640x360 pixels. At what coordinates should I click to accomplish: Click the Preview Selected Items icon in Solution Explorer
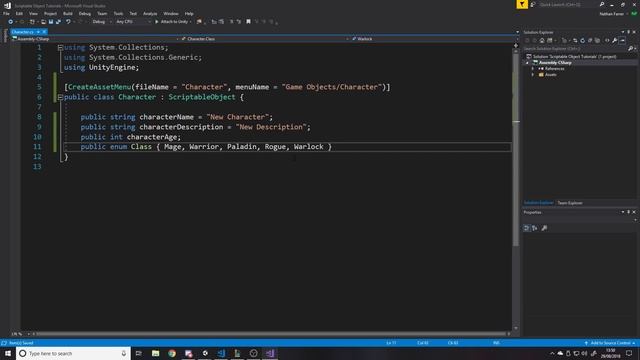click(622, 40)
